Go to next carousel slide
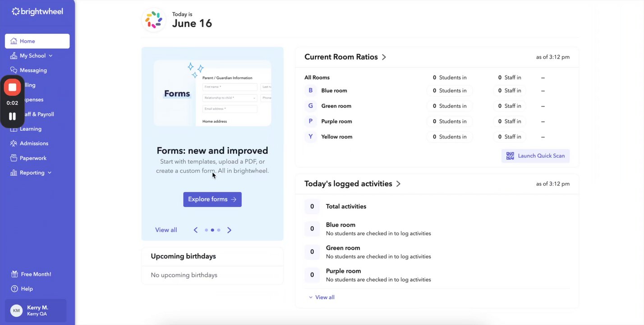 coord(229,230)
